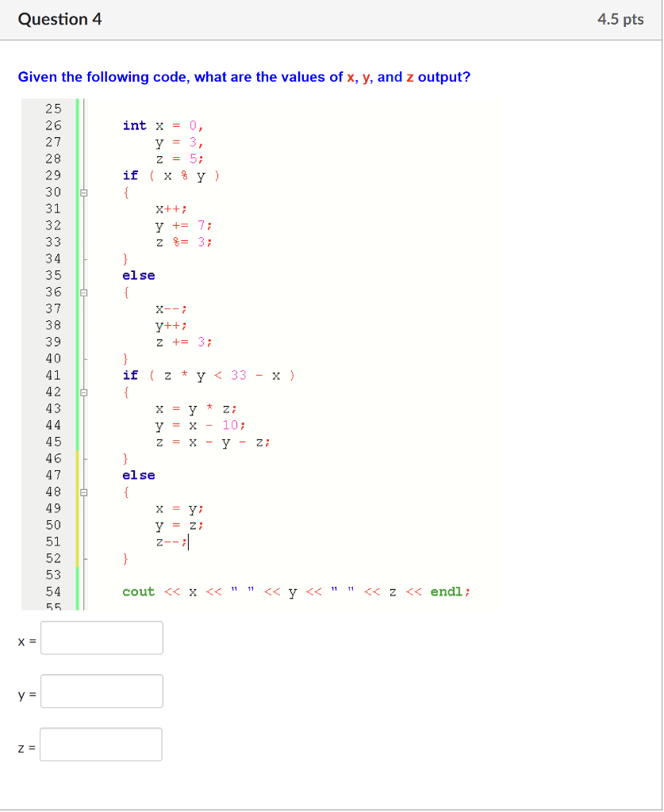The width and height of the screenshot is (664, 812).
Task: Click the 'cout' keyword on line 54
Action: click(139, 592)
